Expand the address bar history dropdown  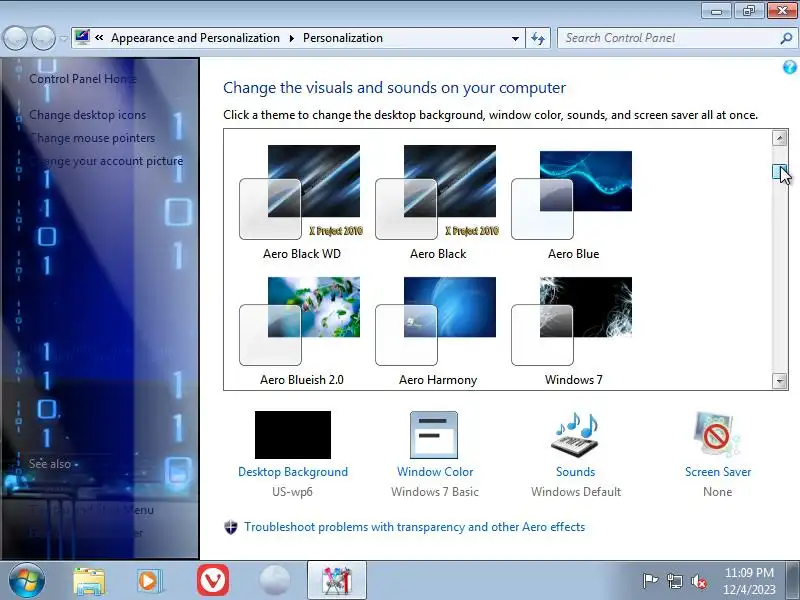[515, 38]
